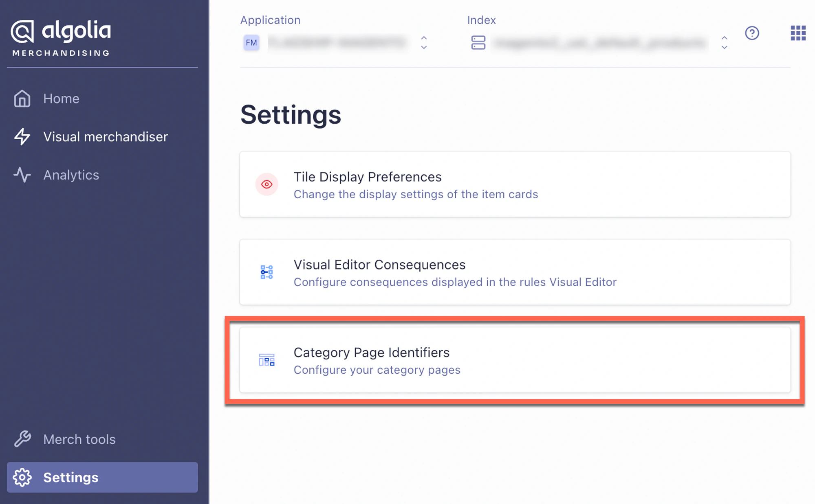Click the apps grid icon top right
The image size is (815, 504).
click(798, 33)
